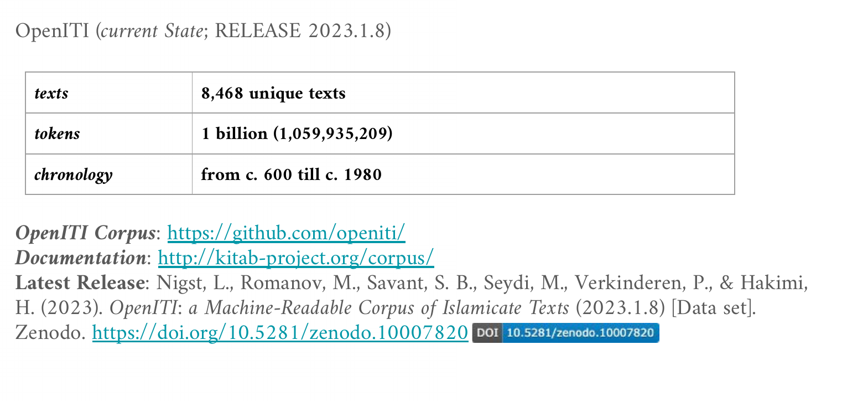
Task: Select the 'chronology' table row header
Action: pos(108,174)
